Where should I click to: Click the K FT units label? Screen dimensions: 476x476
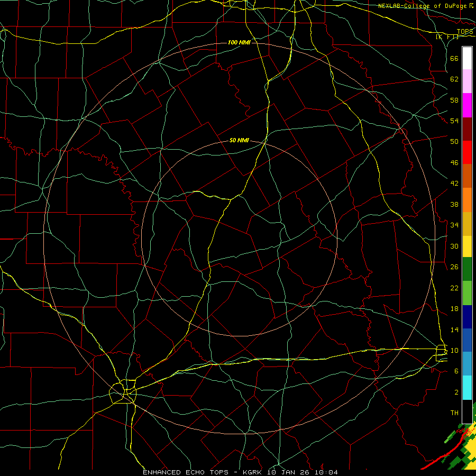(447, 37)
